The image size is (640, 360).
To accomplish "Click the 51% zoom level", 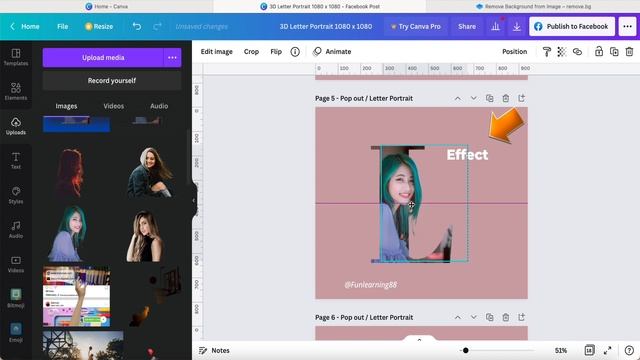I will coord(560,350).
